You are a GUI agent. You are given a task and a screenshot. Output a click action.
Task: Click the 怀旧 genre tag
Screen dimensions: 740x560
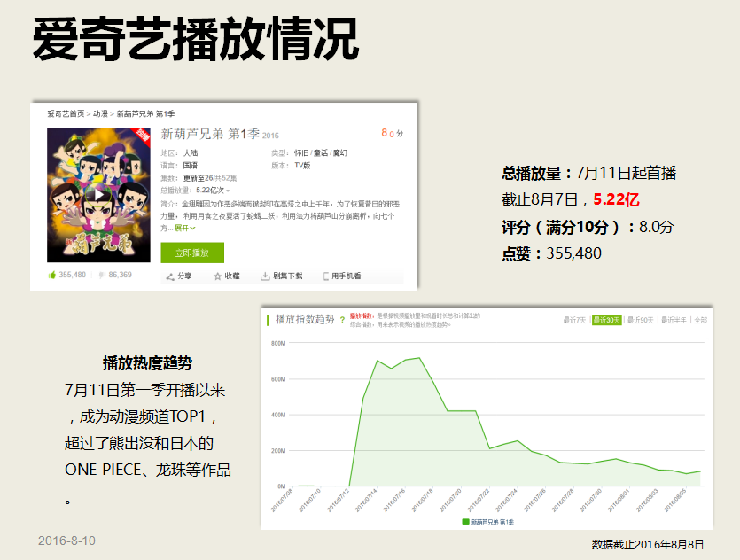[301, 153]
